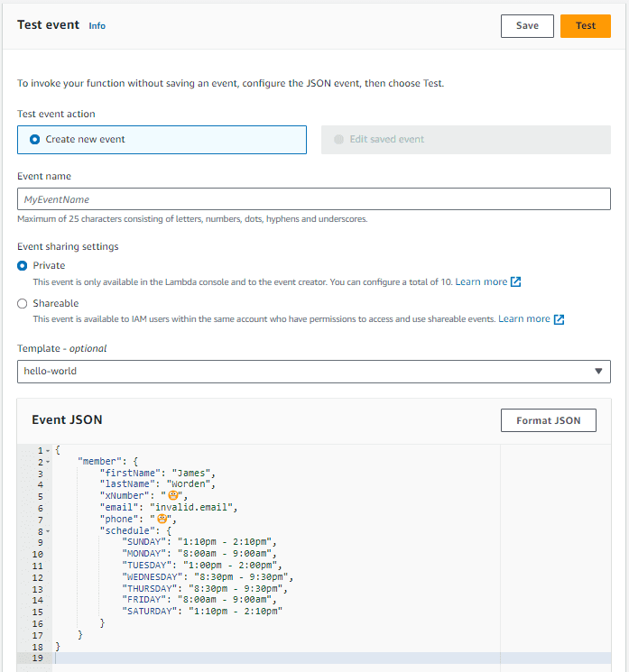Click the Learn more link under Private
The image size is (629, 672).
tap(481, 282)
